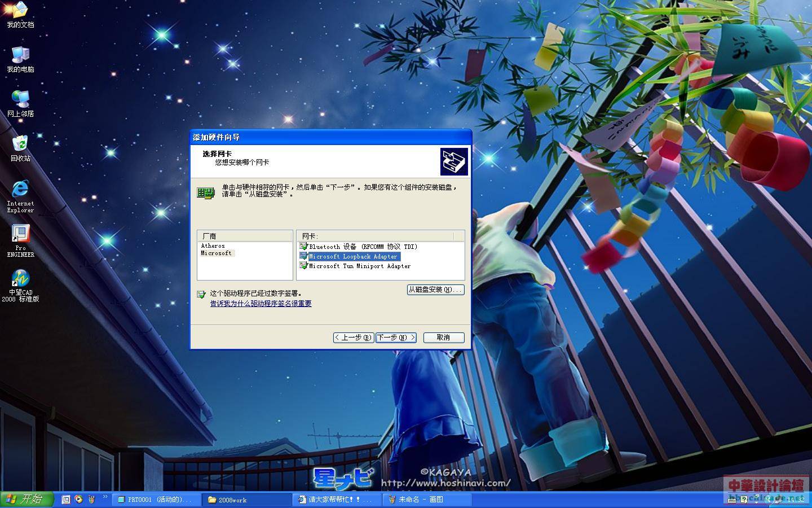Click the restore language bar icon
This screenshot has height=508, width=812.
tap(757, 496)
